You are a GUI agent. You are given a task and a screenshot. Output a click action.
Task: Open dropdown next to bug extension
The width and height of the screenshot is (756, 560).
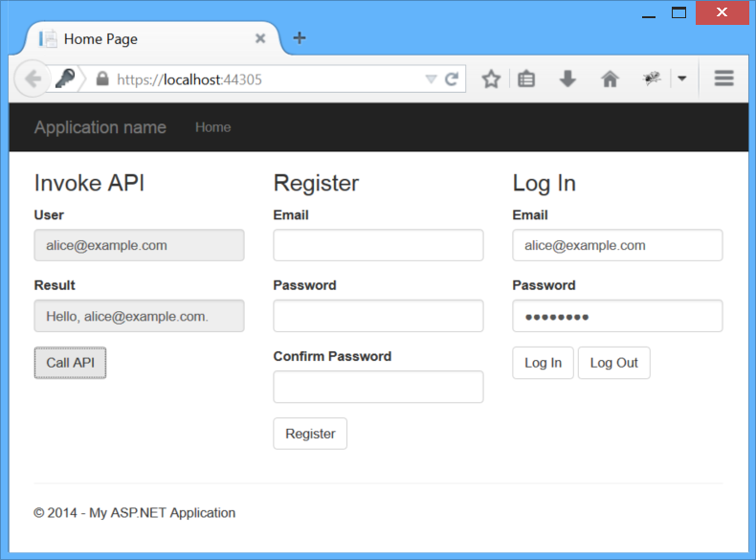coord(681,78)
